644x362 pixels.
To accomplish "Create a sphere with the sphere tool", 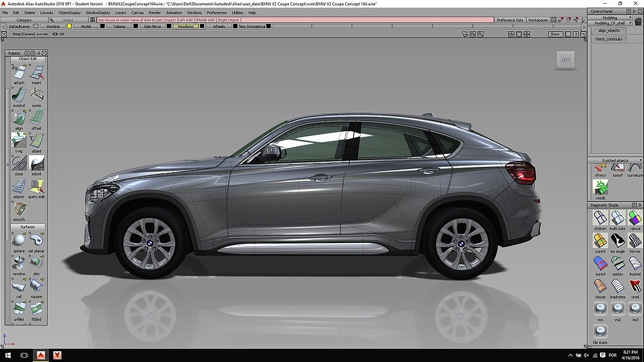I will pos(19,240).
